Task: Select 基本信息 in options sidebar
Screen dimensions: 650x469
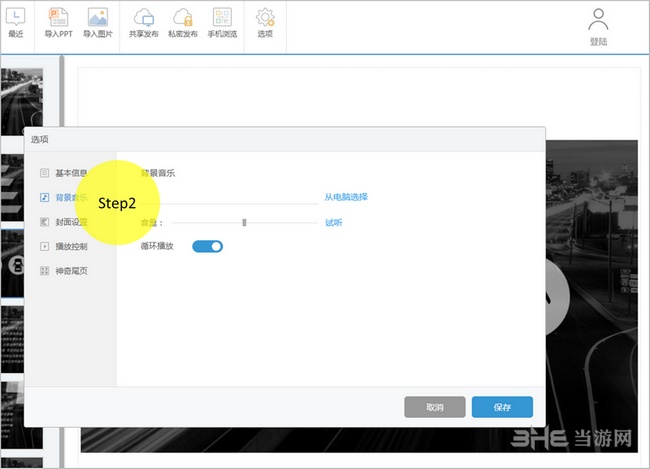Action: (63, 173)
